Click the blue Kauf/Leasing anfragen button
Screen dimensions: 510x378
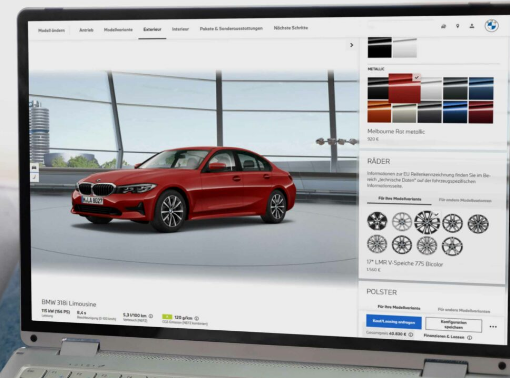(393, 322)
